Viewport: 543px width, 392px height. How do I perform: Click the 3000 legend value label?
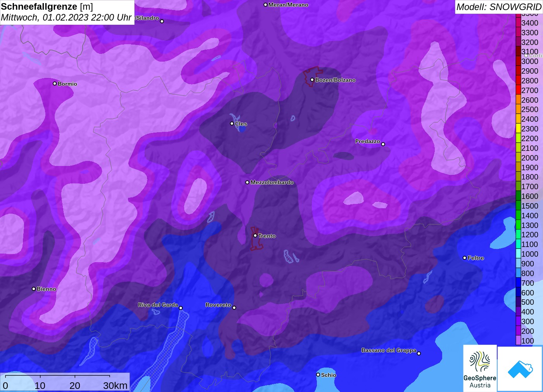click(x=530, y=61)
